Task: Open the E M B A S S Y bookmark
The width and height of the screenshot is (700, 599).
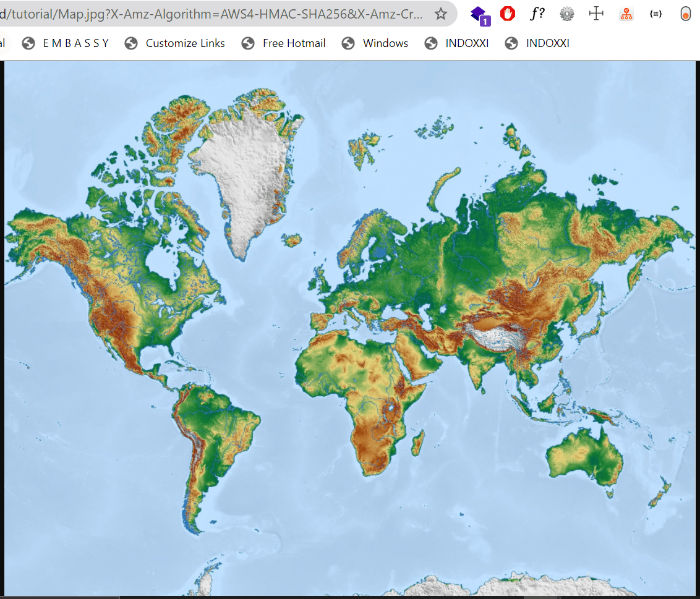Action: pos(66,43)
